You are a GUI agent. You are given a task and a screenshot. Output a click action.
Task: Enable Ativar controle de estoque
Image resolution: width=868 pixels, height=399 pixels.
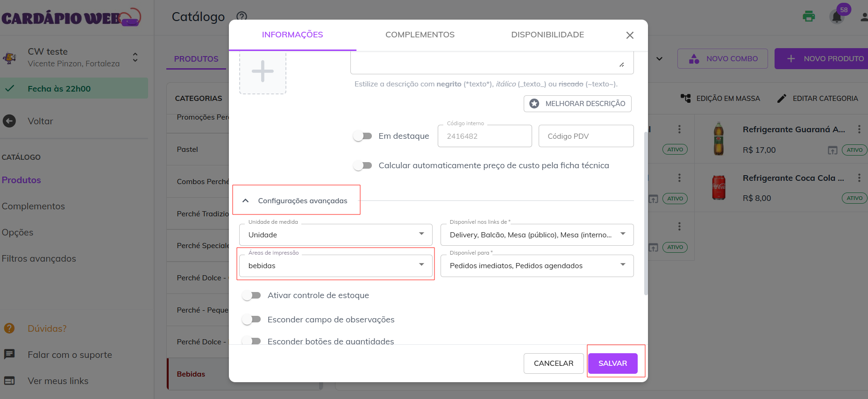click(251, 295)
